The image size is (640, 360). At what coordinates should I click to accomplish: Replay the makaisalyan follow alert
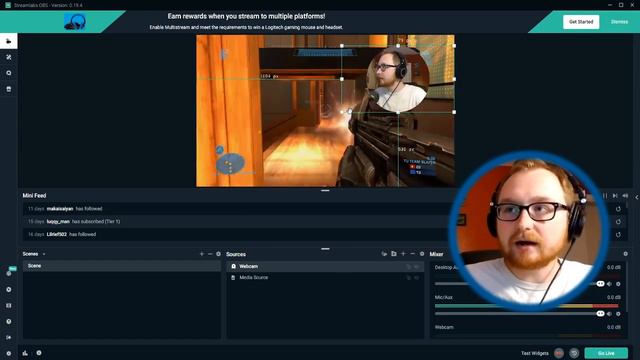(618, 209)
